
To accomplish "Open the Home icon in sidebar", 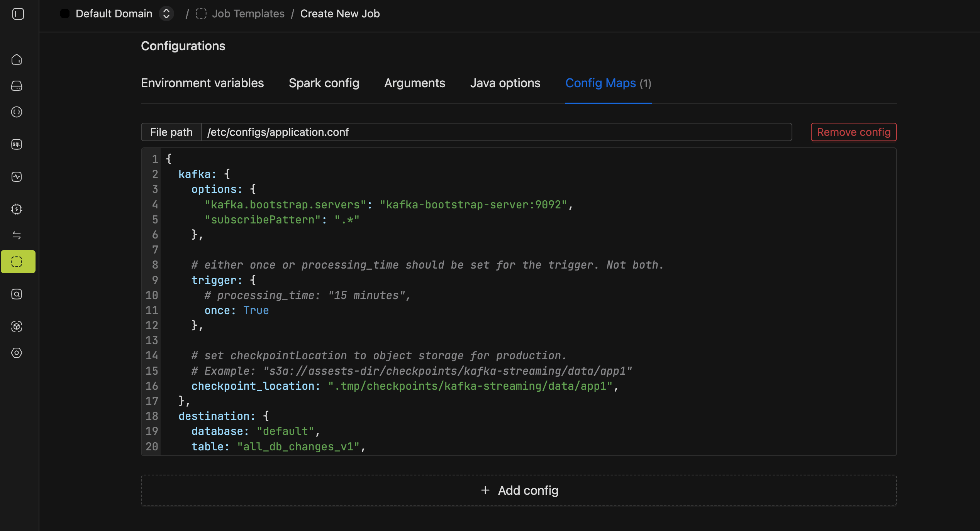I will (17, 59).
